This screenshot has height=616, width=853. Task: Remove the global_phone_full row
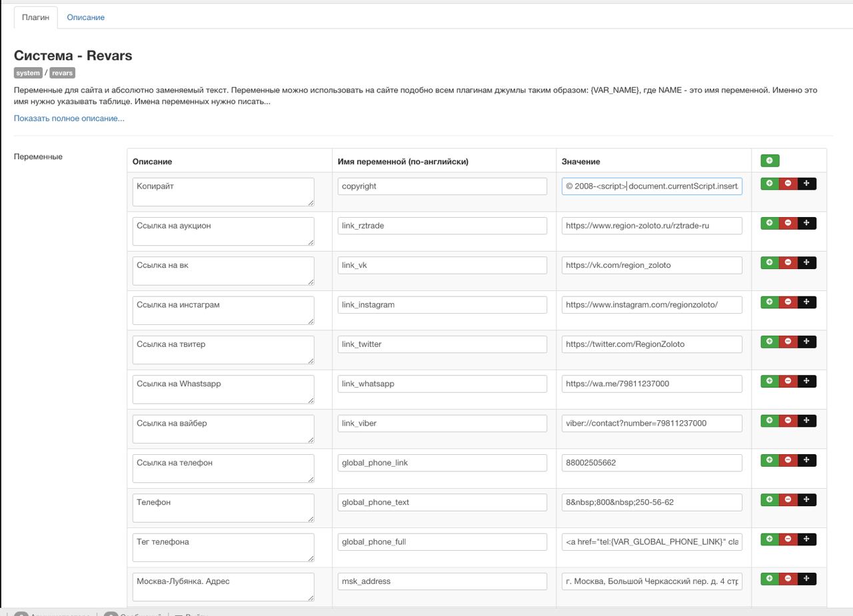(x=788, y=539)
